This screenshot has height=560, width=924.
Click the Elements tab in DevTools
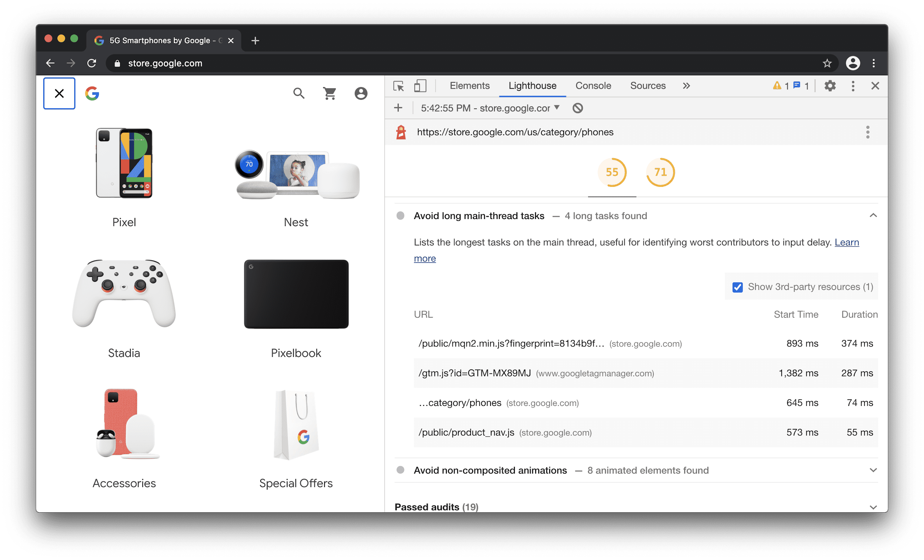pos(469,86)
